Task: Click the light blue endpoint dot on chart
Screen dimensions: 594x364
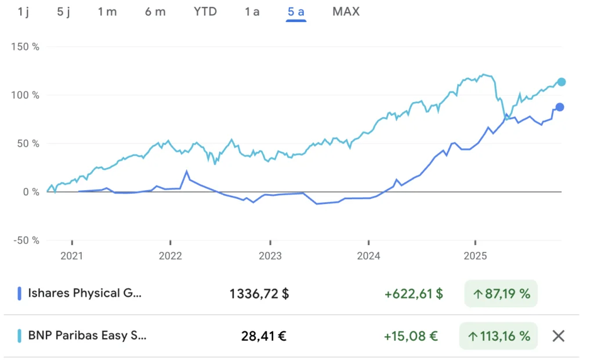Action: click(562, 82)
